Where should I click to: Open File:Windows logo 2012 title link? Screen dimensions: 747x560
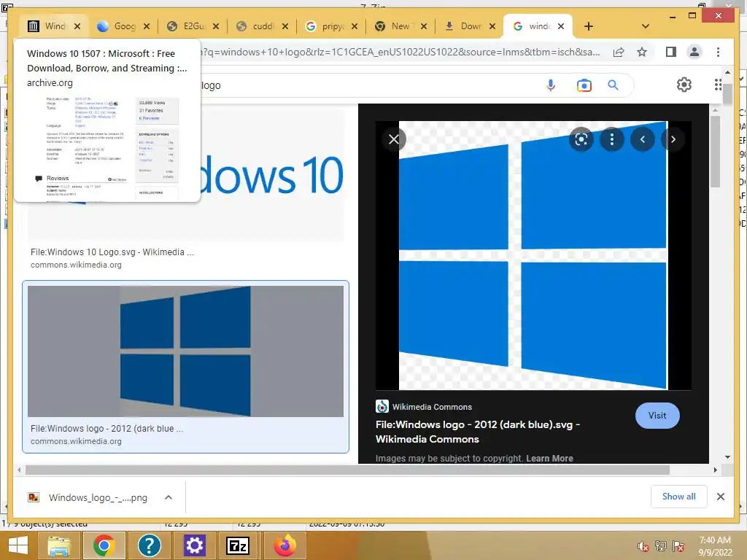coord(477,432)
